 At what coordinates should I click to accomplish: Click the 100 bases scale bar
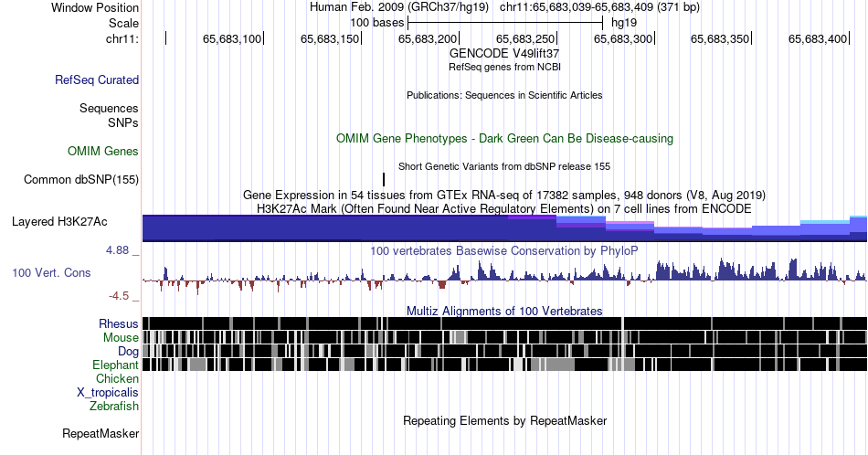pyautogui.click(x=505, y=23)
